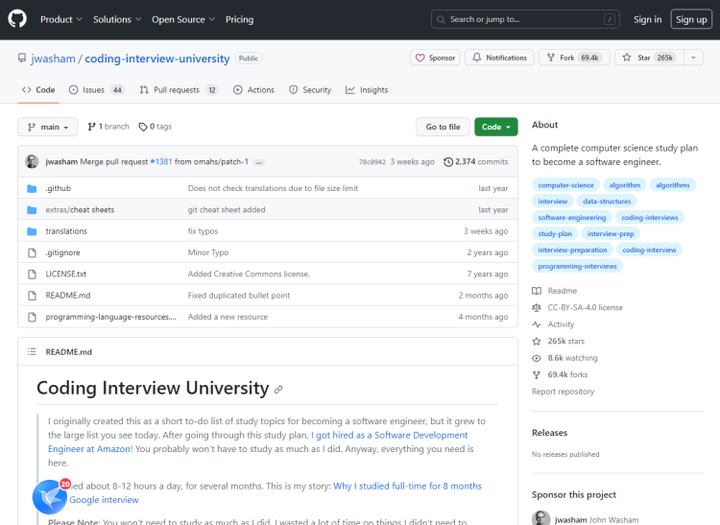The image size is (720, 525).
Task: Click the programming-interviews topic tag
Action: [x=577, y=266]
